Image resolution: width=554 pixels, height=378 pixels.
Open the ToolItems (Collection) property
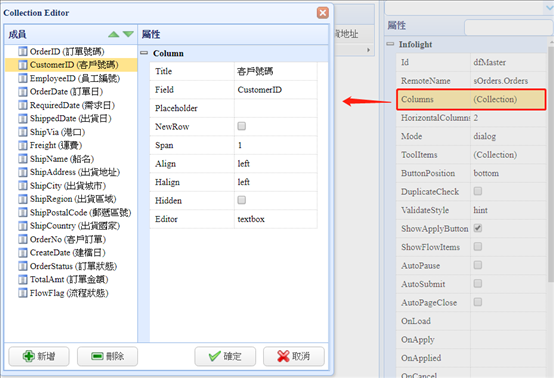pyautogui.click(x=508, y=155)
